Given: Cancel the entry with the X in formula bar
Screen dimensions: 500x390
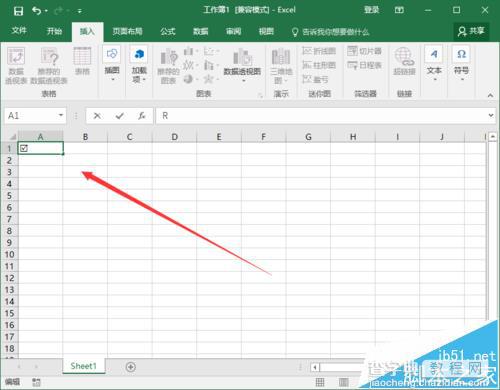Looking at the screenshot, I should click(x=97, y=116).
